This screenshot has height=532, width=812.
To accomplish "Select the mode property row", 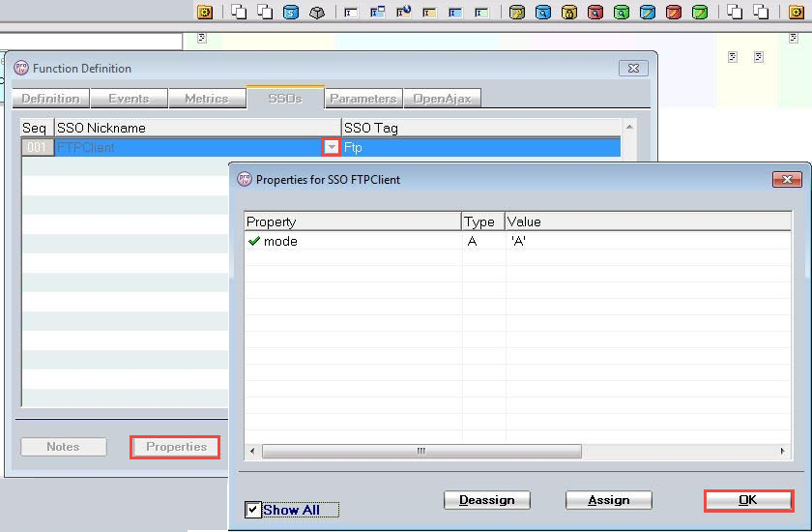I will pos(518,241).
